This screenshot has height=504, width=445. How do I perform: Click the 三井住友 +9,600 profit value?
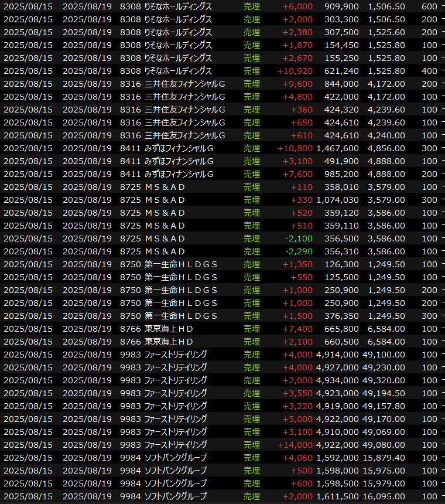coord(297,84)
